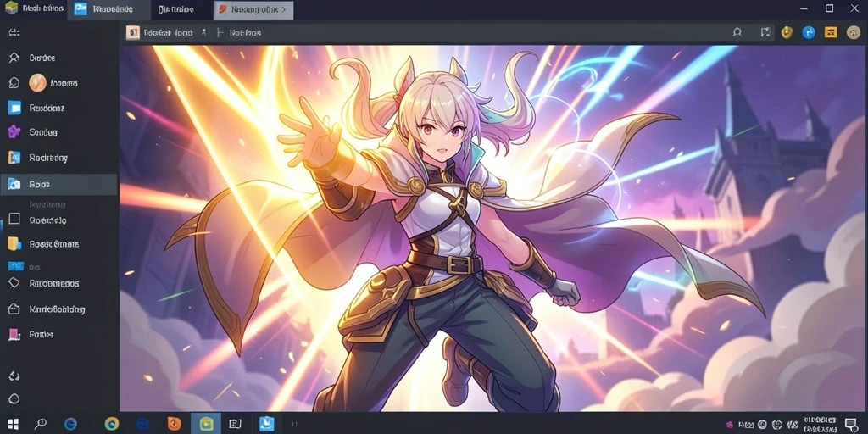Click the small person icon in the toolbar
Screen dimensions: 868x434
click(x=204, y=33)
